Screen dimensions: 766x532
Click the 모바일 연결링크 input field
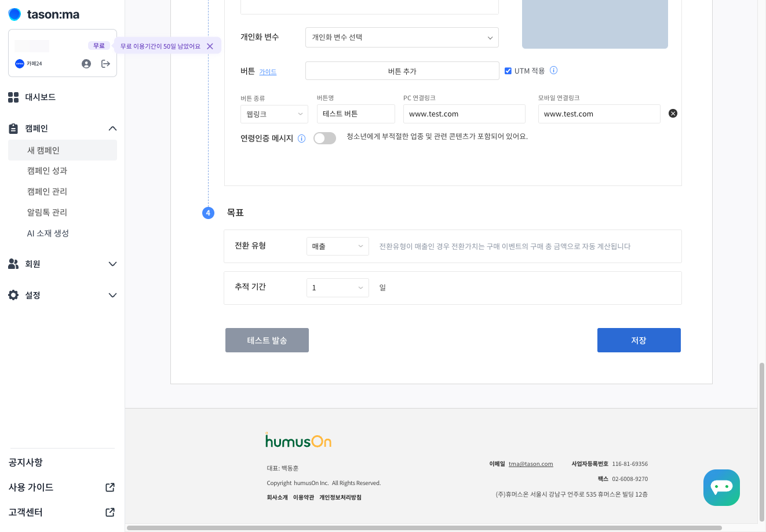click(599, 114)
